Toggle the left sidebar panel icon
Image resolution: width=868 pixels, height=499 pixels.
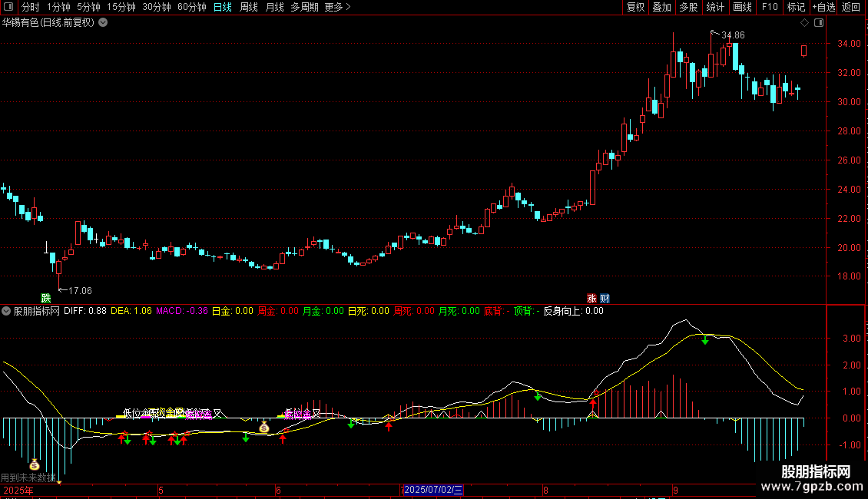(8, 7)
